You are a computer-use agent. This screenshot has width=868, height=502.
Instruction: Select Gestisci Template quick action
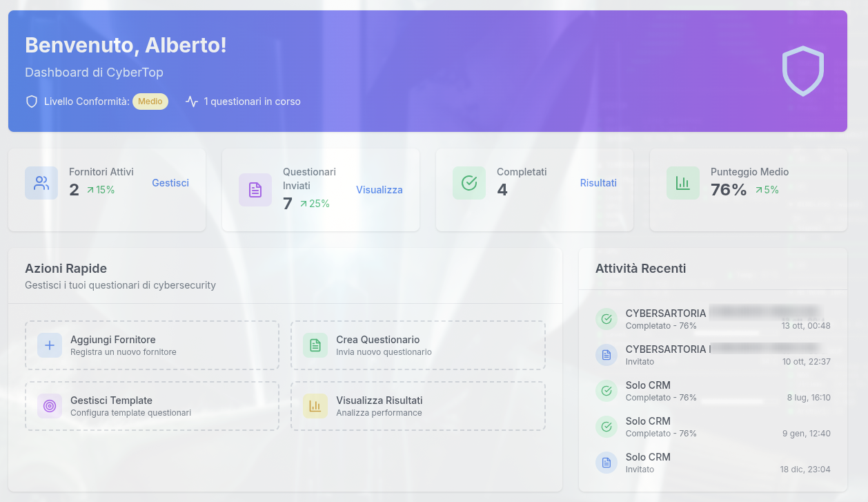tap(152, 406)
